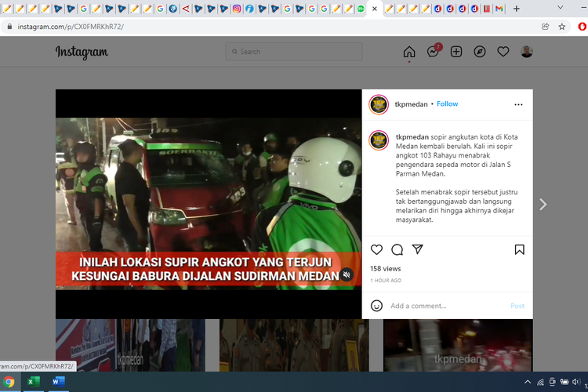Image resolution: width=588 pixels, height=392 pixels.
Task: Open network status tray icon
Action: [540, 383]
